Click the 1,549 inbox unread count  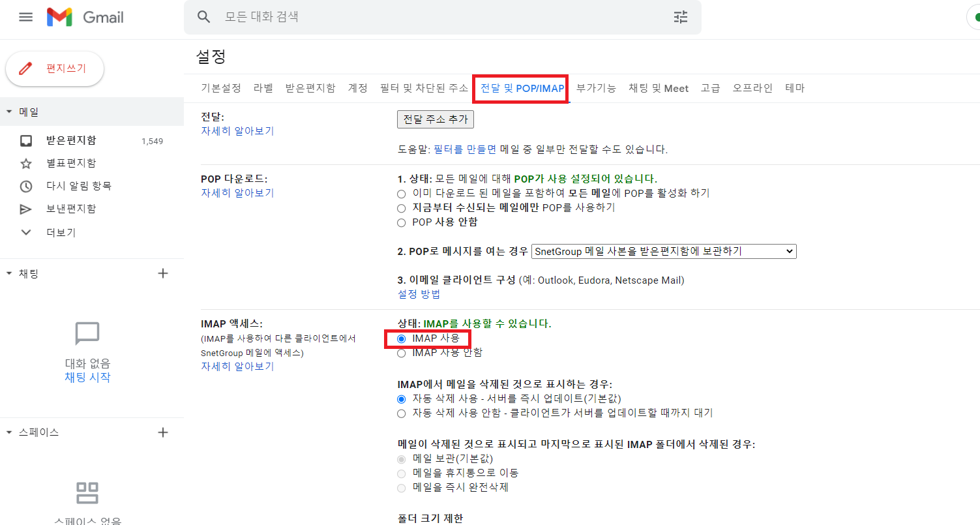tap(152, 141)
